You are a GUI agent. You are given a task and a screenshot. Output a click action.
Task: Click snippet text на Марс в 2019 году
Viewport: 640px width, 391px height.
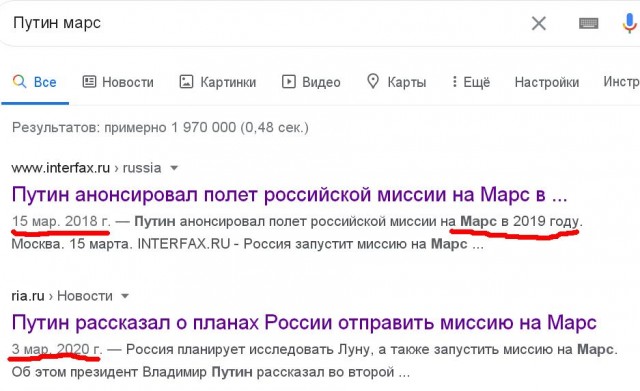(x=511, y=221)
